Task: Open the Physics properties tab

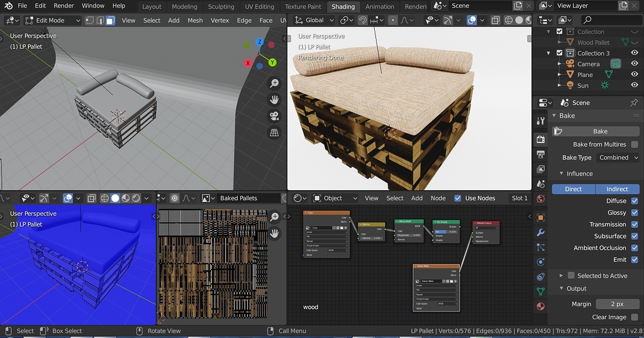Action: click(540, 262)
